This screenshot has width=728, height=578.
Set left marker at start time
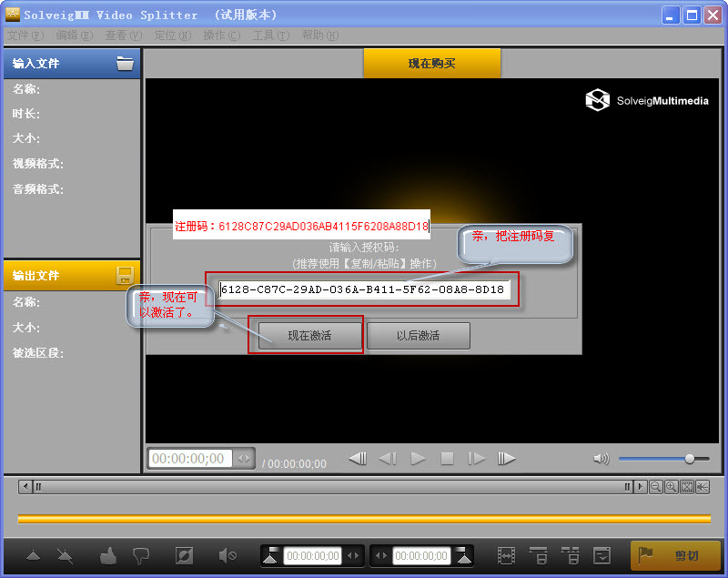click(270, 556)
